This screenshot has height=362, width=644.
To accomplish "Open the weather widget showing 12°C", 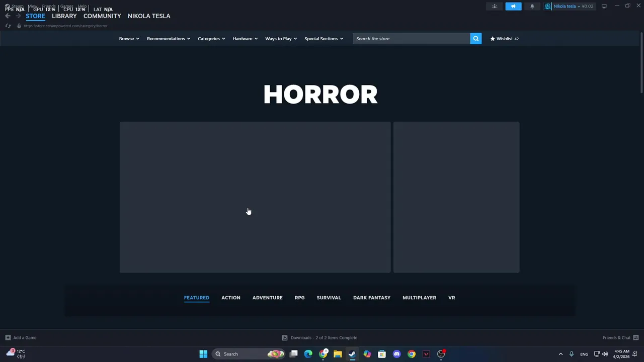I will coord(15,354).
